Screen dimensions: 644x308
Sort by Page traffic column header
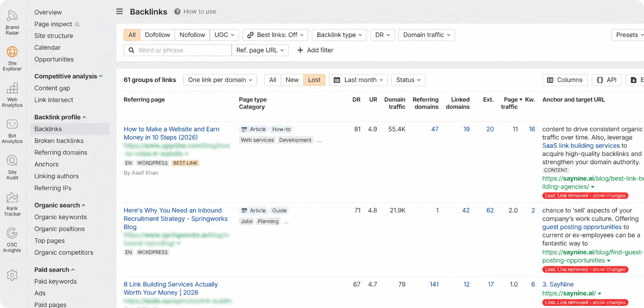click(x=511, y=103)
